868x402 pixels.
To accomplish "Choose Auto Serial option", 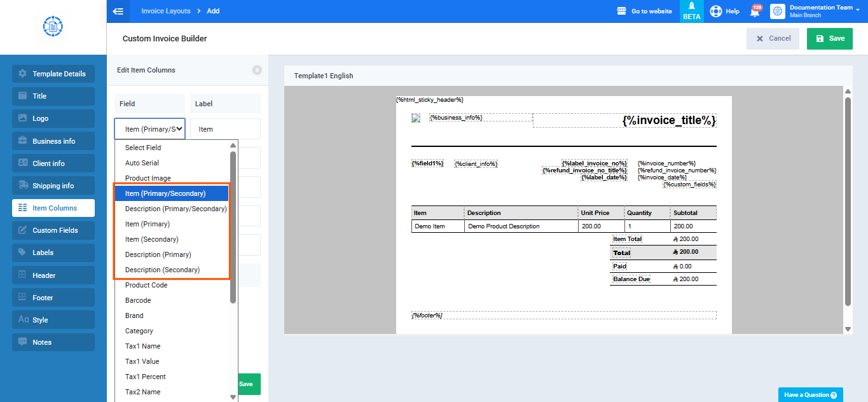I will (172, 163).
